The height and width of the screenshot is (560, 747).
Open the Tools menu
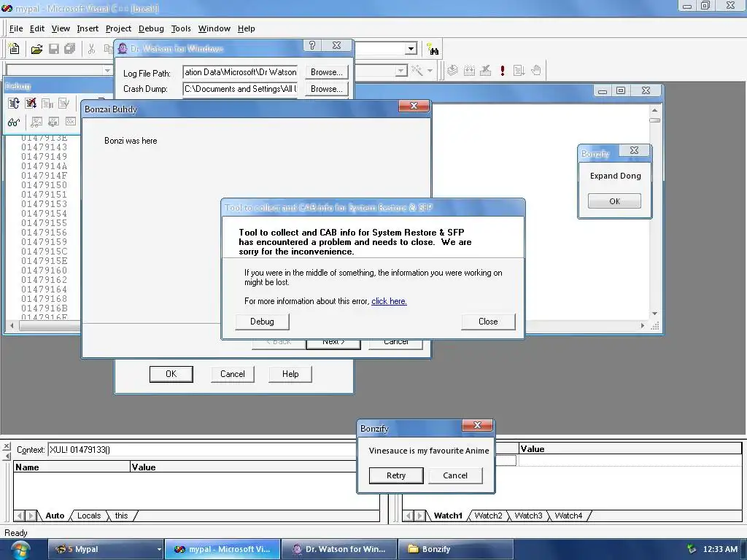tap(181, 28)
